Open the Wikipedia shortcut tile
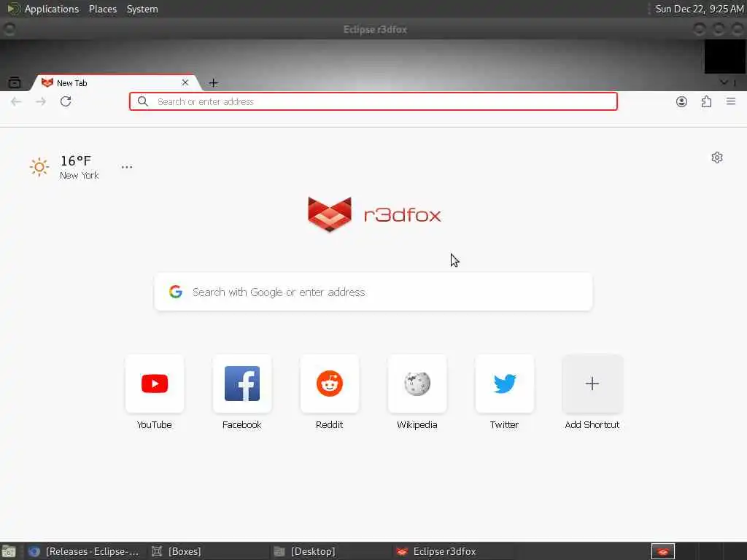Viewport: 747px width, 560px height. click(417, 384)
